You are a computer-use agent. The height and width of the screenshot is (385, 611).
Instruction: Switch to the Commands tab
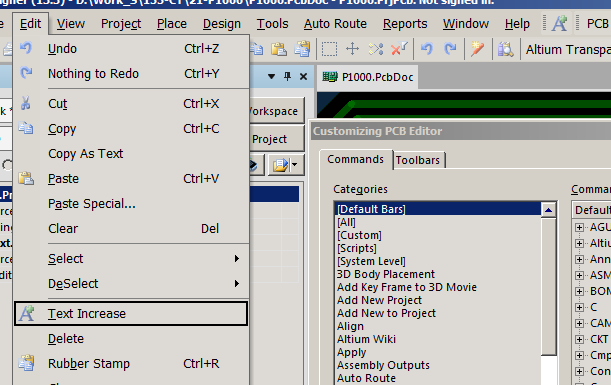355,159
